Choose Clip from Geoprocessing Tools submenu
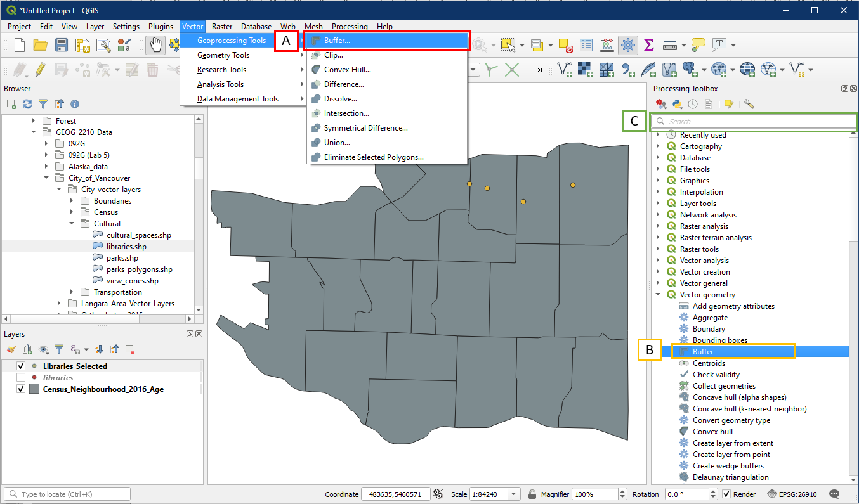This screenshot has width=859, height=504. [334, 55]
